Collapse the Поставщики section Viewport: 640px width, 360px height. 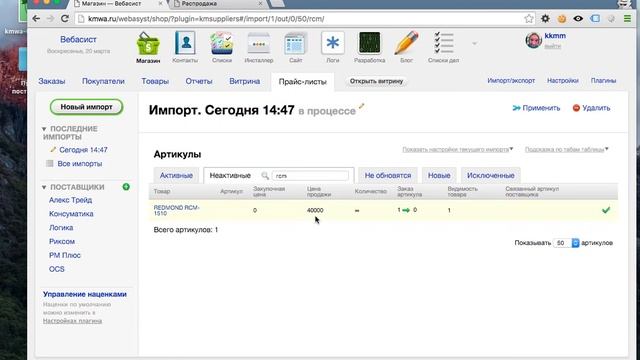coord(44,187)
